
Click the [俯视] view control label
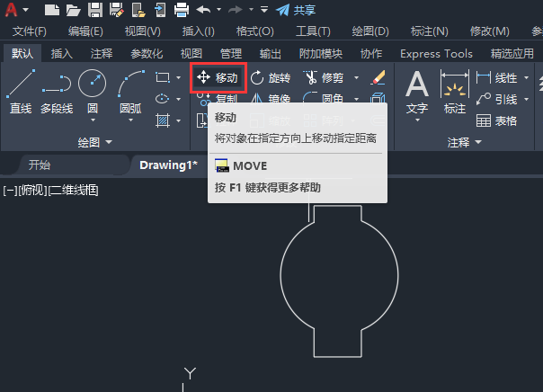point(32,190)
